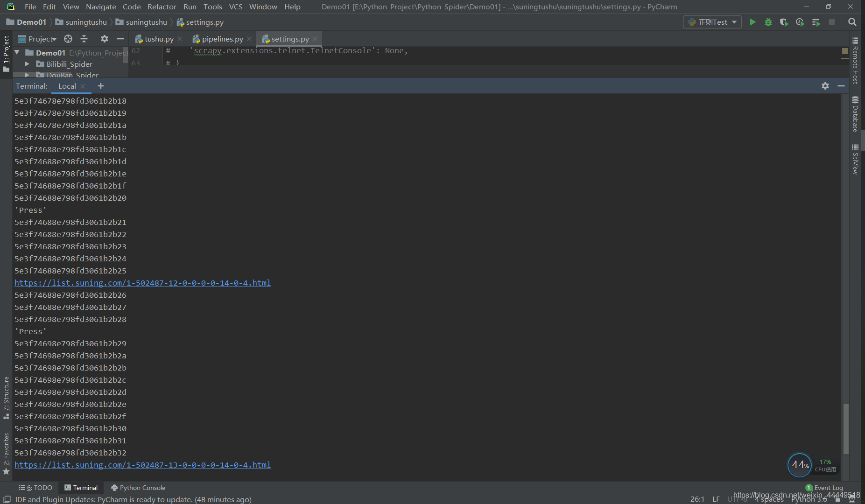Image resolution: width=865 pixels, height=504 pixels.
Task: Select the Local terminal tab
Action: tap(67, 86)
